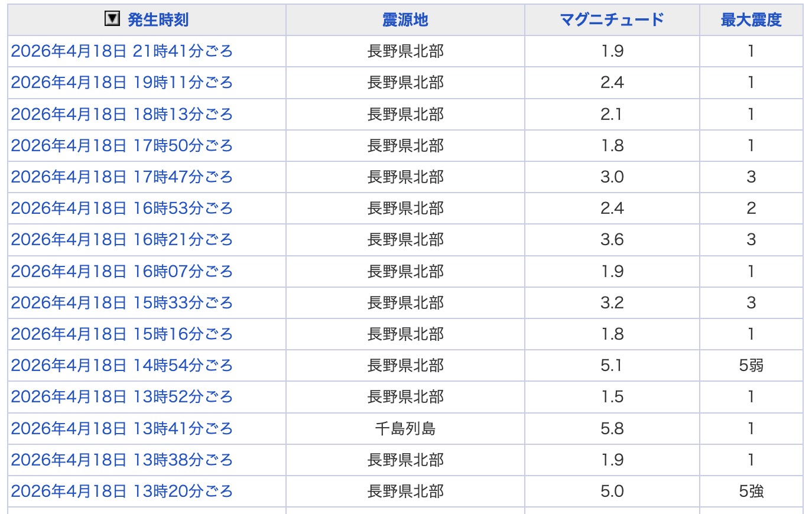812x514 pixels.
Task: Open the 16時21分ごろ earthquake entry
Action: pos(122,239)
